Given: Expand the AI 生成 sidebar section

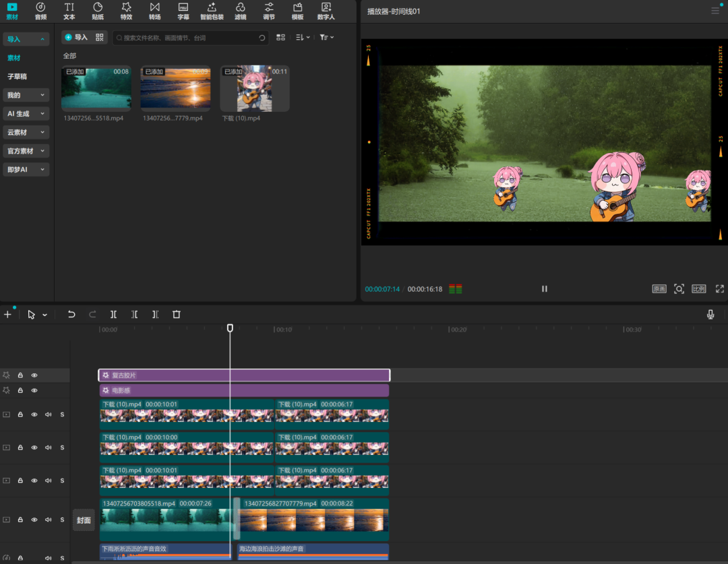Looking at the screenshot, I should coord(26,114).
